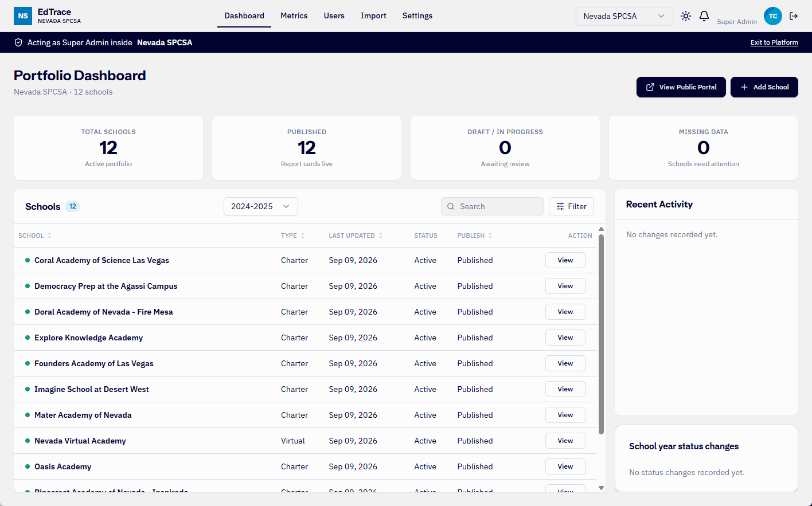
Task: Click the logout icon
Action: 794,16
